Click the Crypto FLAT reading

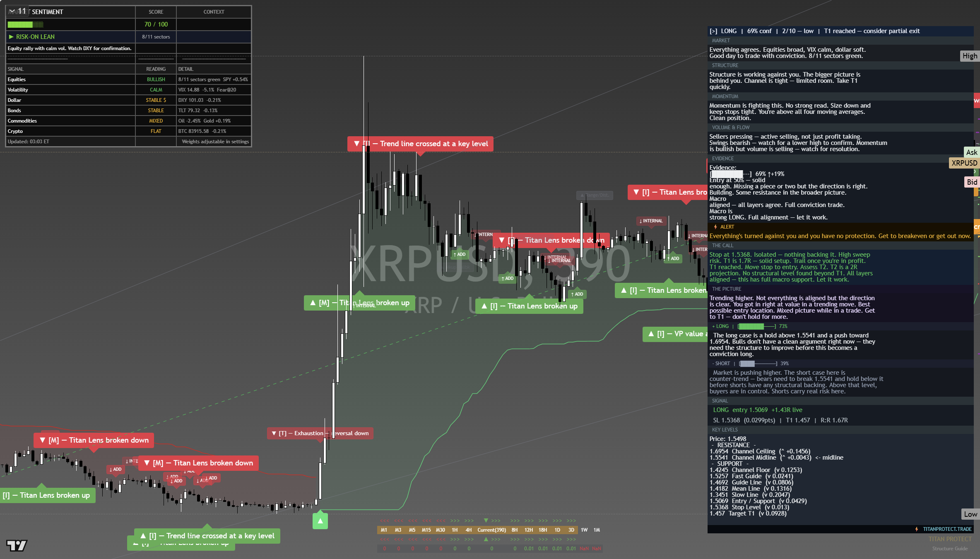[x=156, y=131]
